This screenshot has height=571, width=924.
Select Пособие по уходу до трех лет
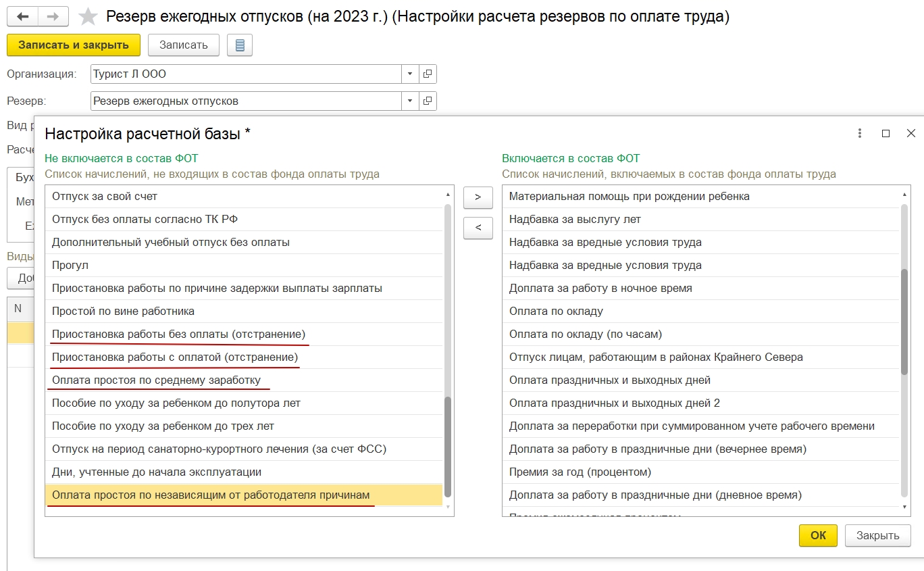(x=244, y=426)
